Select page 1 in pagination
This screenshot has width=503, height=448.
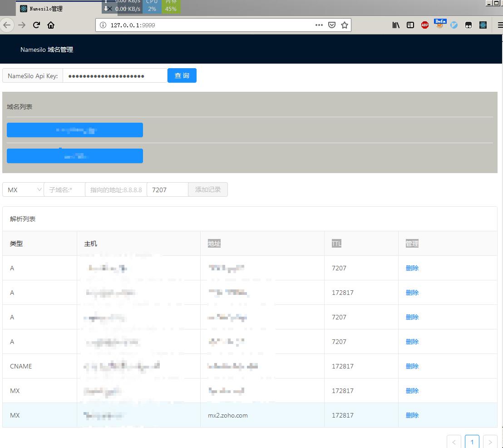(x=472, y=442)
